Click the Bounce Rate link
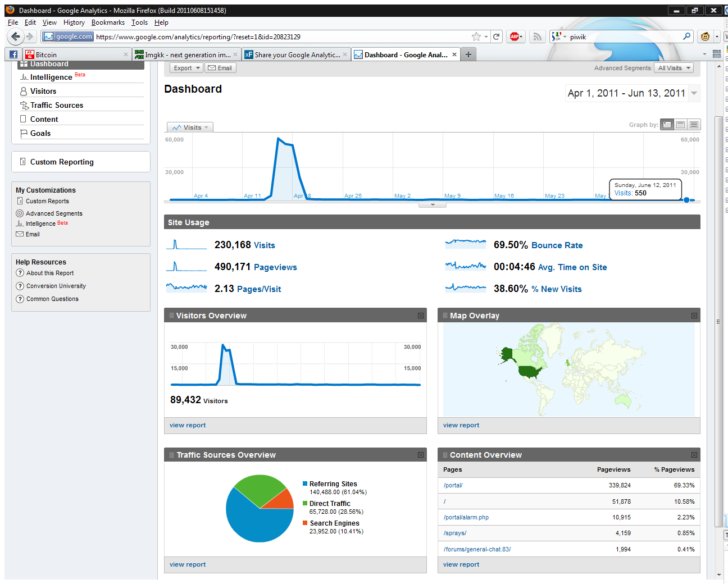728x584 pixels. pos(557,245)
